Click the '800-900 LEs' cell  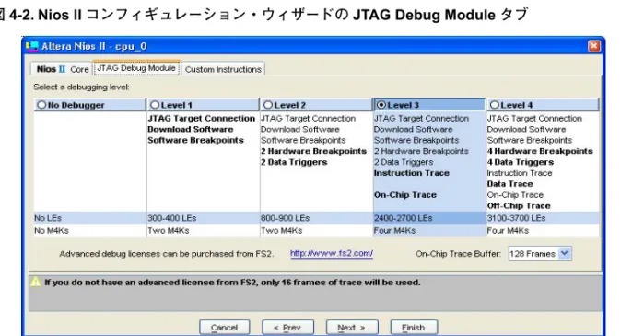316,218
